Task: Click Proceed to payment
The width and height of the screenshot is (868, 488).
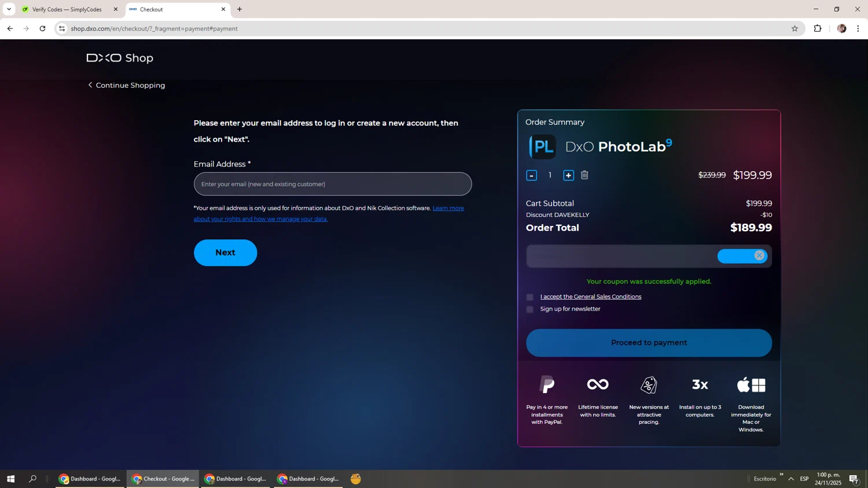Action: coord(649,343)
